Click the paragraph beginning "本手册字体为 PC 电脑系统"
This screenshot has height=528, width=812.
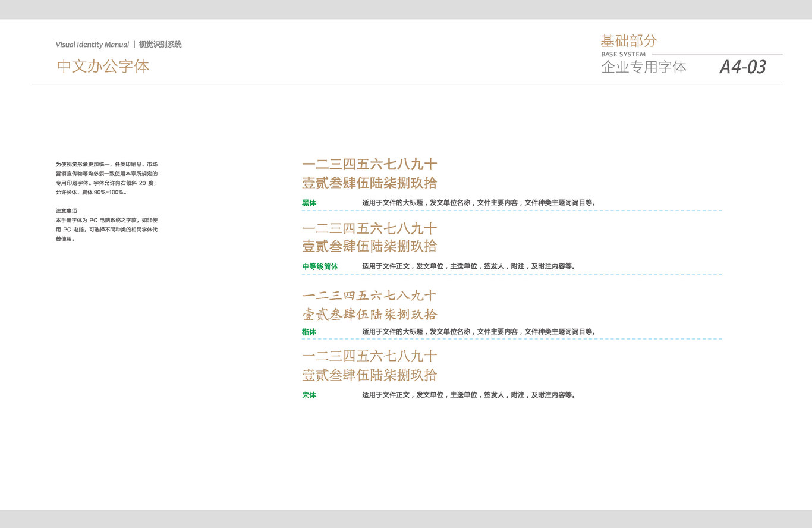[107, 230]
